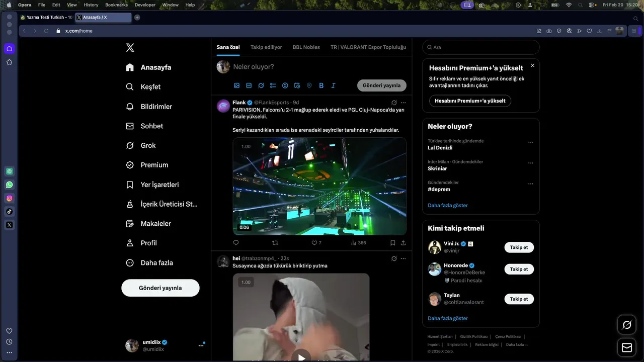The height and width of the screenshot is (362, 644).
Task: Follow Taylan
Action: tap(519, 299)
